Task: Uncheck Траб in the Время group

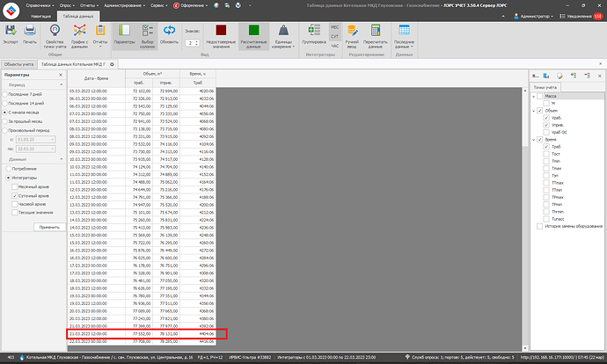Action: (x=546, y=147)
